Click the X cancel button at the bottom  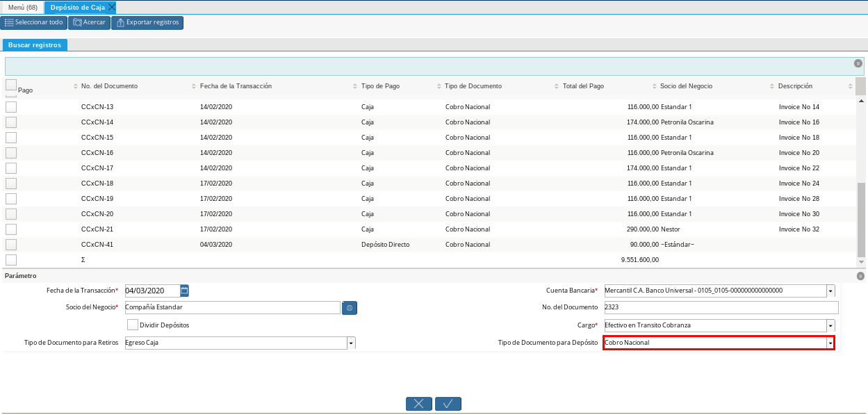coord(419,404)
